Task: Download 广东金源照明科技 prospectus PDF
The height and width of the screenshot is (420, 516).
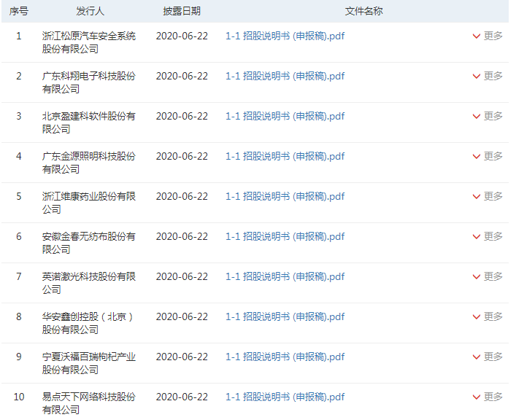Action: [285, 156]
